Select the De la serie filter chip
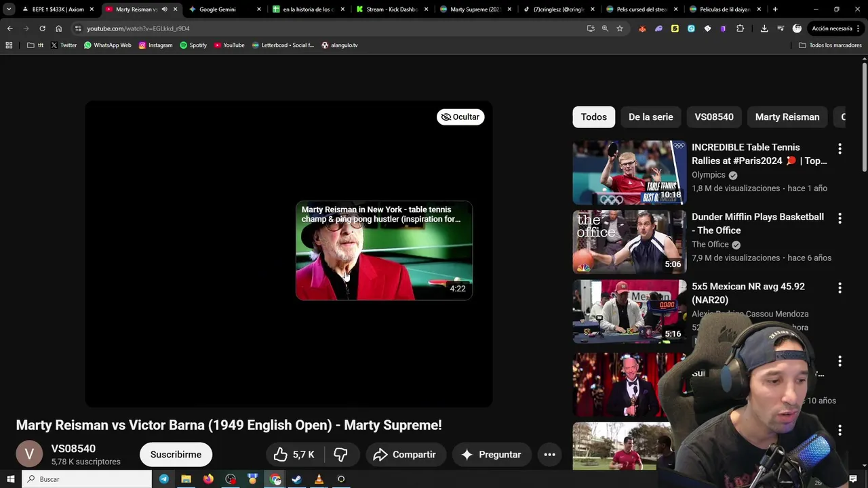The height and width of the screenshot is (488, 868). [650, 117]
